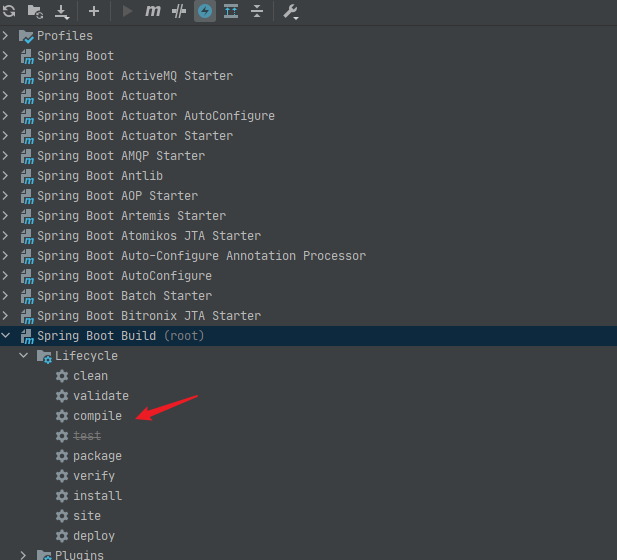The image size is (617, 560).
Task: Click gear icon next to test
Action: 62,436
